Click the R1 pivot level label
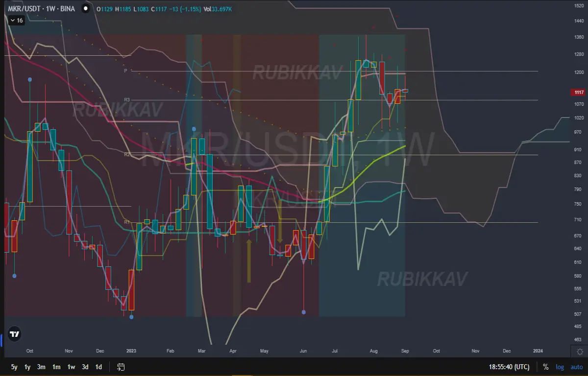The image size is (588, 376). pos(126,222)
